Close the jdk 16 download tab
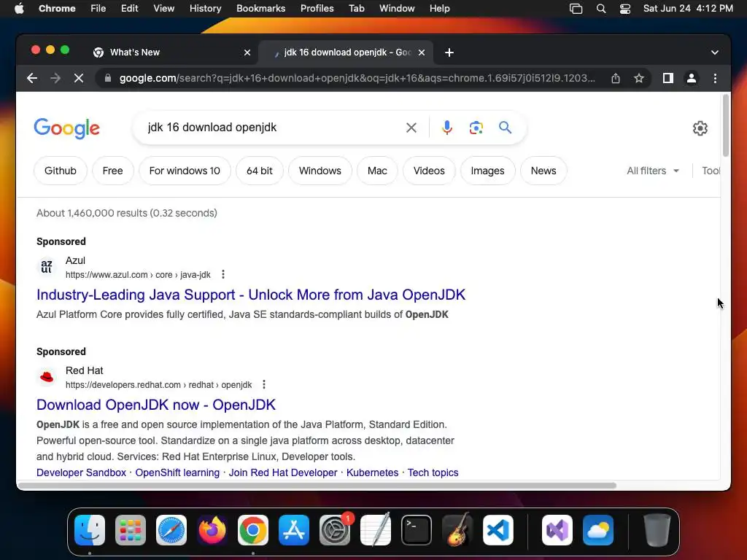This screenshot has width=747, height=560. click(422, 52)
